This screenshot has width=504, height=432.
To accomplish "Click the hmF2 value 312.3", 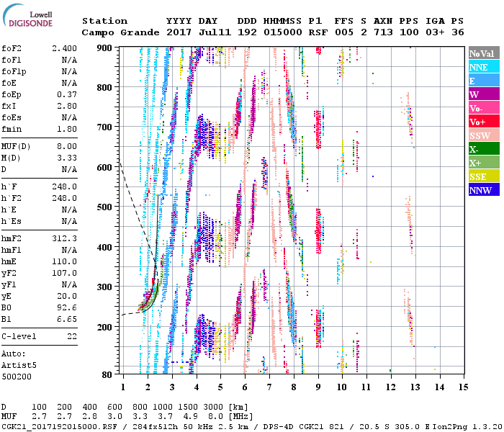I will (64, 239).
